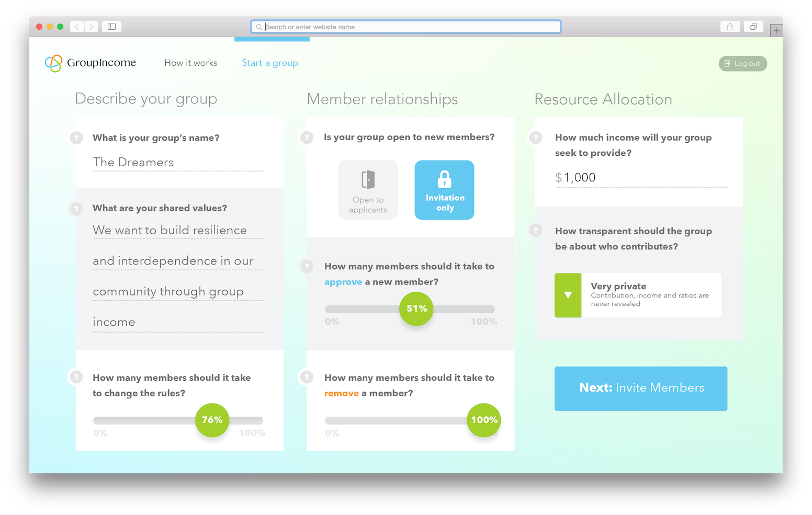Click the GroupIncome logo icon
The height and width of the screenshot is (515, 812).
[x=53, y=63]
